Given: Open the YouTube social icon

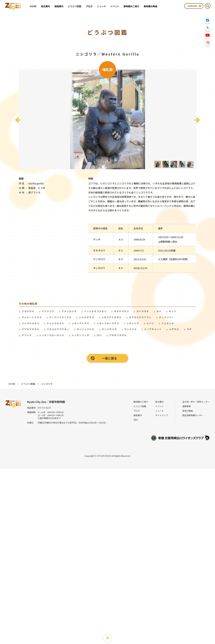Looking at the screenshot, I should (207, 35).
